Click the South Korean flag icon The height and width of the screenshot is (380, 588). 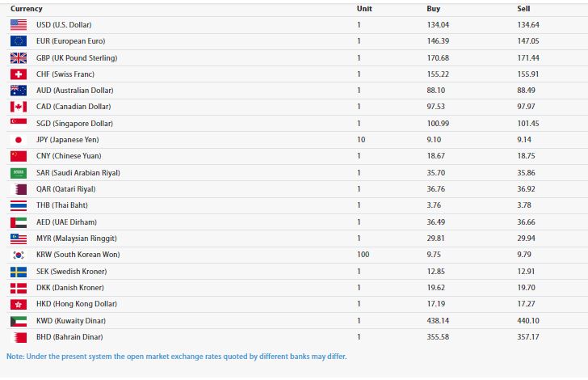click(19, 255)
